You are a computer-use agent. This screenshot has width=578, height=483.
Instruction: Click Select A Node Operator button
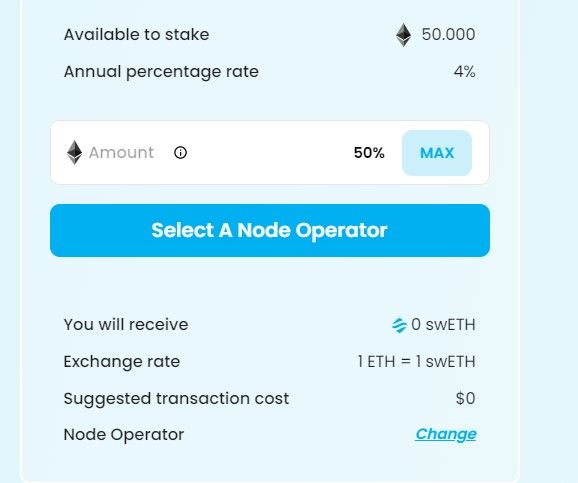270,230
